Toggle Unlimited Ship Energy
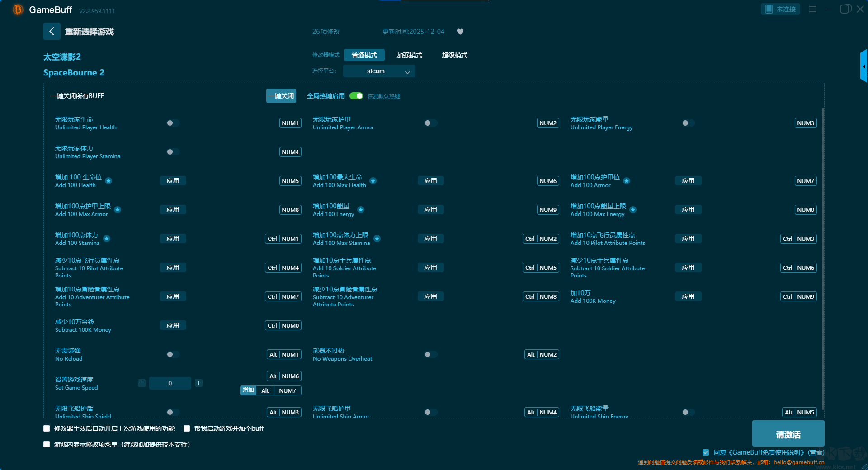Viewport: 868px width, 470px height. click(688, 412)
